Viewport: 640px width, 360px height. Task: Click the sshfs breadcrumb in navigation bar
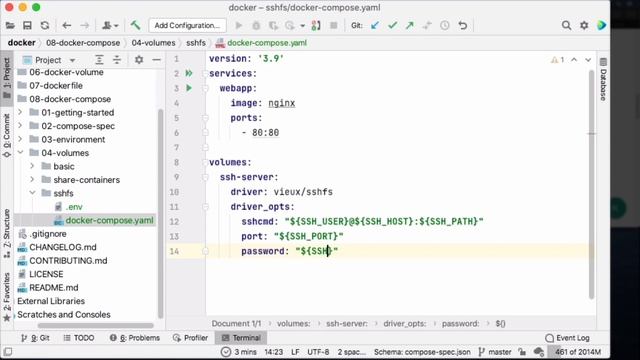click(196, 43)
